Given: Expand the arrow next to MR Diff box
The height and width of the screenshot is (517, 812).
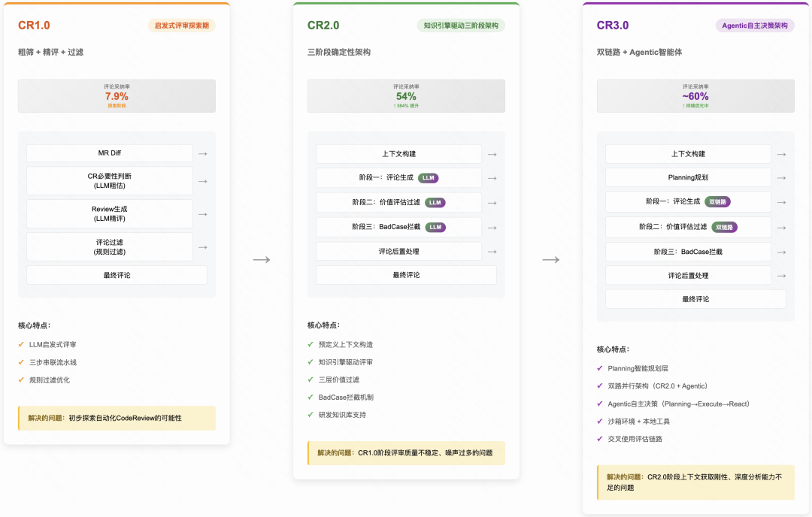Looking at the screenshot, I should [202, 153].
